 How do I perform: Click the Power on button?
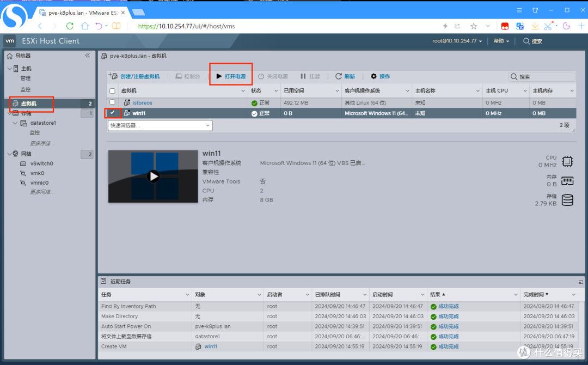(x=231, y=76)
